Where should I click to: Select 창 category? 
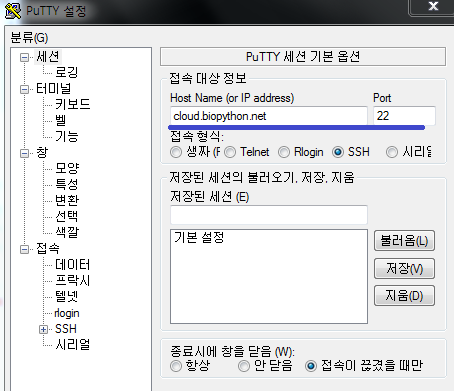[42, 152]
